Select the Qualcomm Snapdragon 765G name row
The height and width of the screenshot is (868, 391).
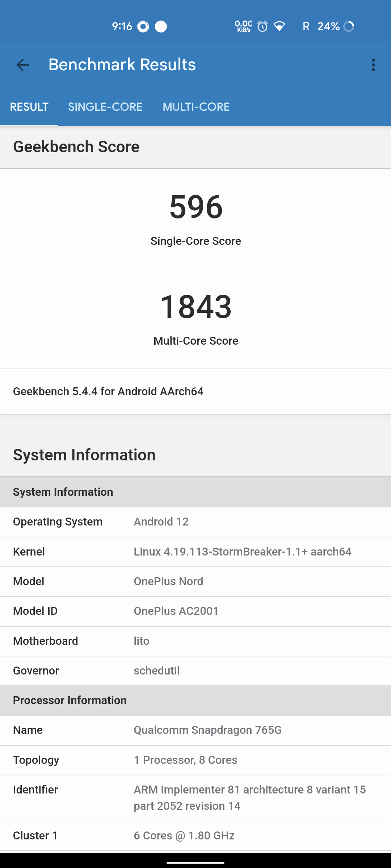[195, 730]
